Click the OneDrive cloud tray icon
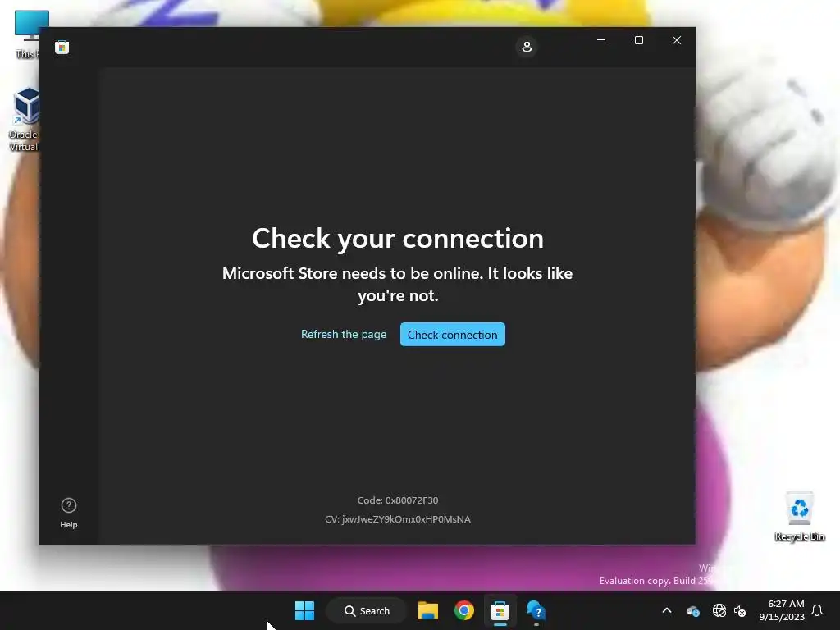 (692, 610)
